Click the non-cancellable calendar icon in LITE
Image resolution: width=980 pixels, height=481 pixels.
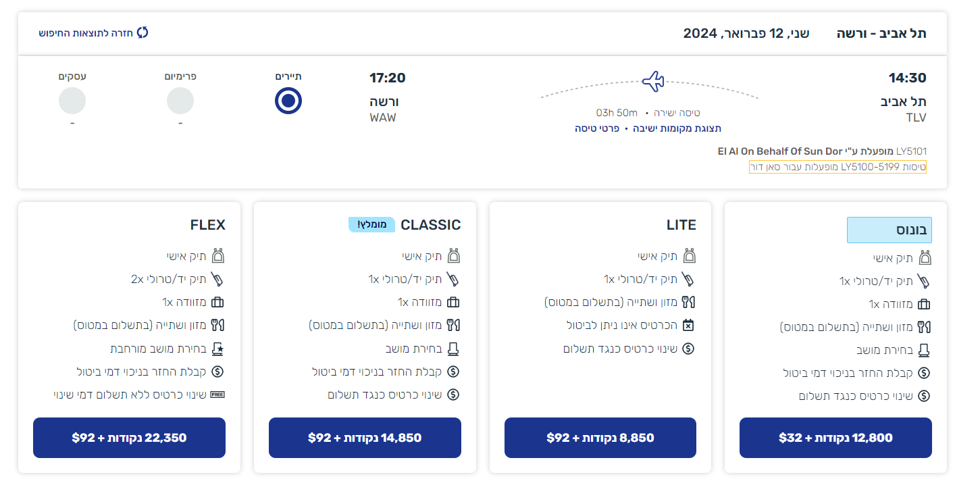(688, 326)
